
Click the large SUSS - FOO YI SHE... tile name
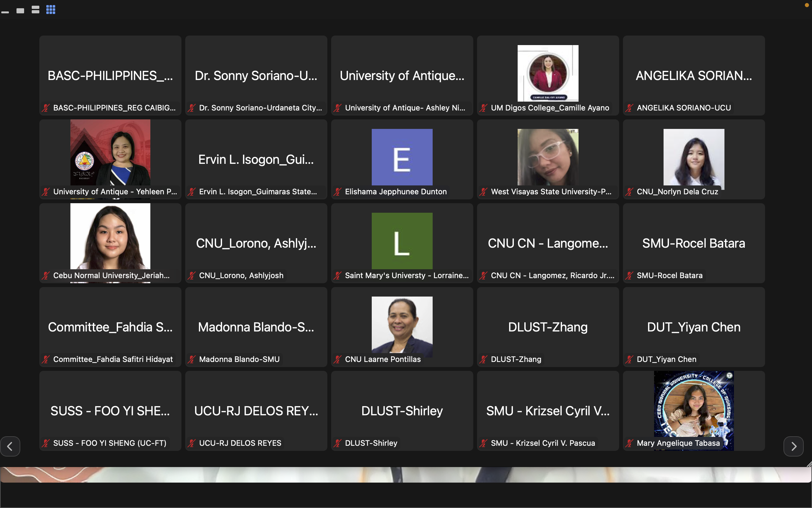coord(110,411)
